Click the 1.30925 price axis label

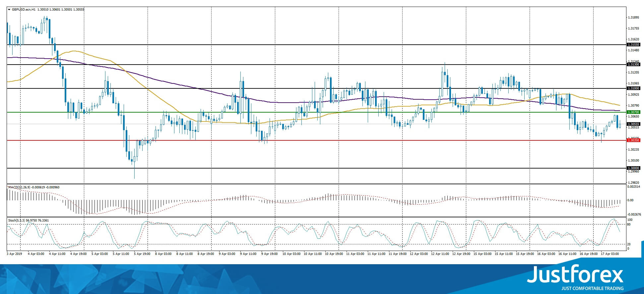coord(633,94)
